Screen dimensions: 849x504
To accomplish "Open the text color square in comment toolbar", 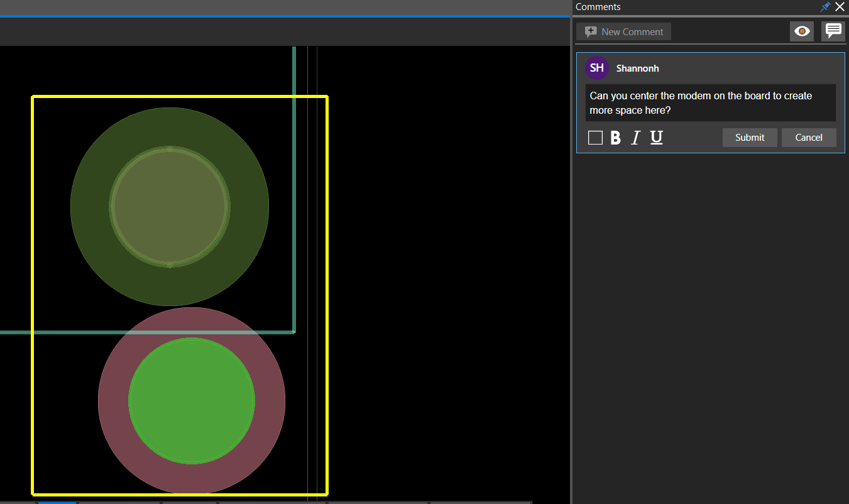I will (x=595, y=138).
